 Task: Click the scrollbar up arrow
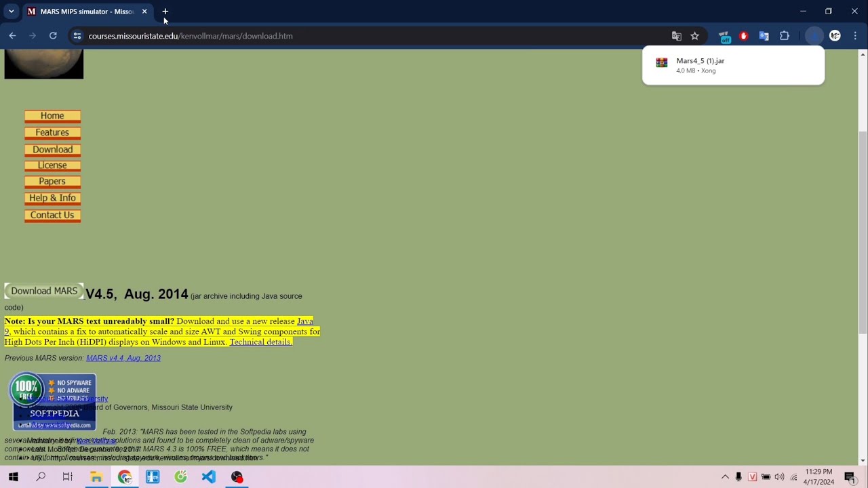click(x=863, y=54)
